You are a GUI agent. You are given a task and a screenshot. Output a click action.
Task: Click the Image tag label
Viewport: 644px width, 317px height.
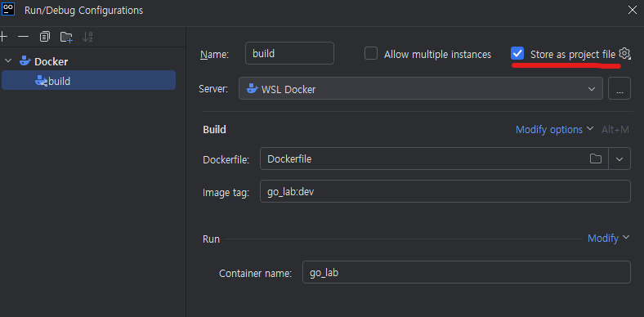coord(226,193)
